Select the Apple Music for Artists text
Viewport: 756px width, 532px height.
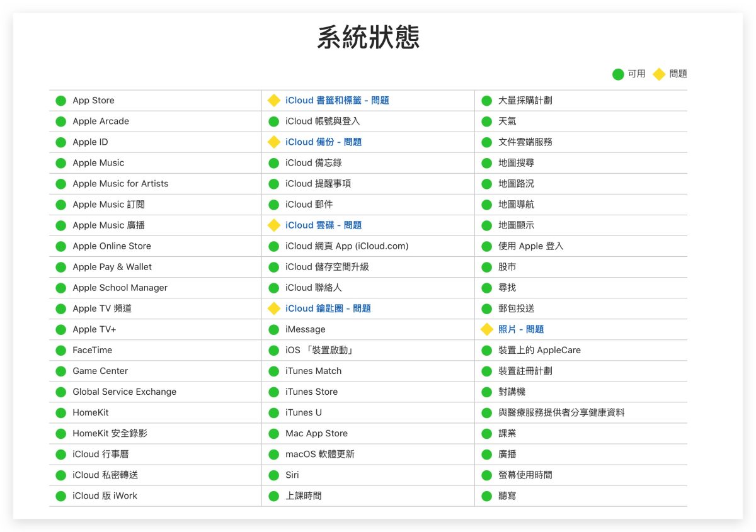tap(120, 183)
